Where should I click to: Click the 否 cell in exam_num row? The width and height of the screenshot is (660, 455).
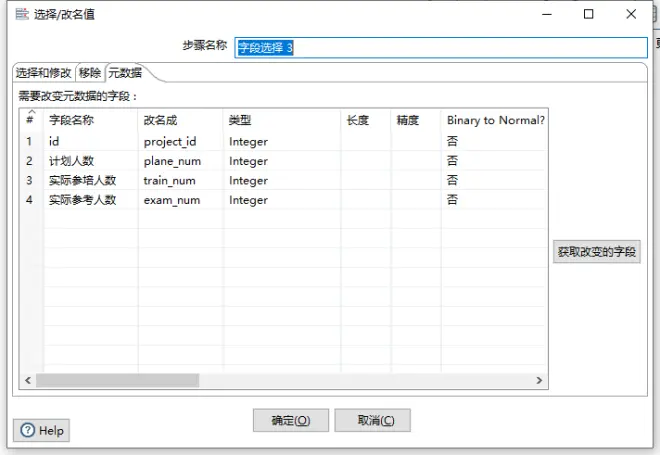click(495, 200)
